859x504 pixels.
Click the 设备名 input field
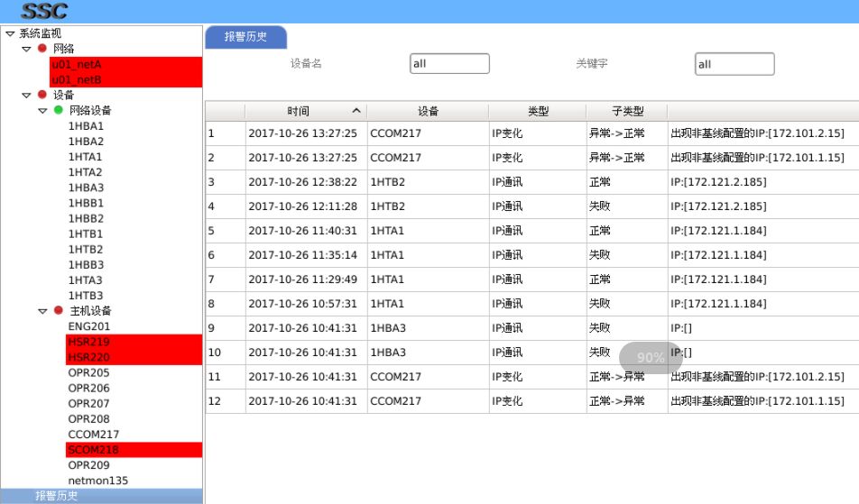coord(449,64)
